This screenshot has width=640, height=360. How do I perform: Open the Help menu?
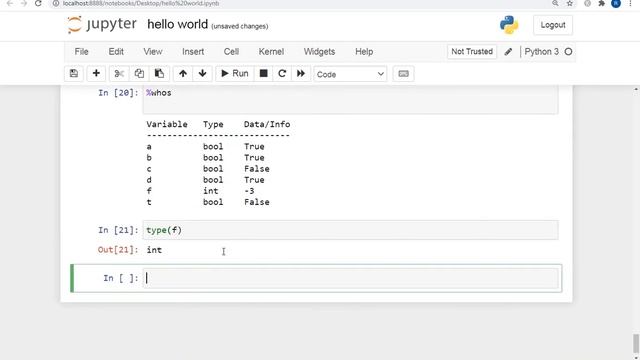click(x=364, y=51)
